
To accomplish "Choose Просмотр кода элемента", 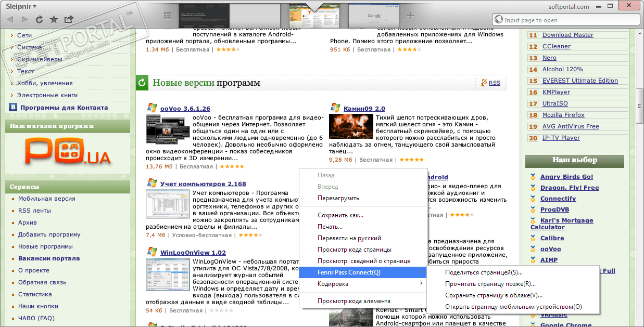I will (354, 301).
